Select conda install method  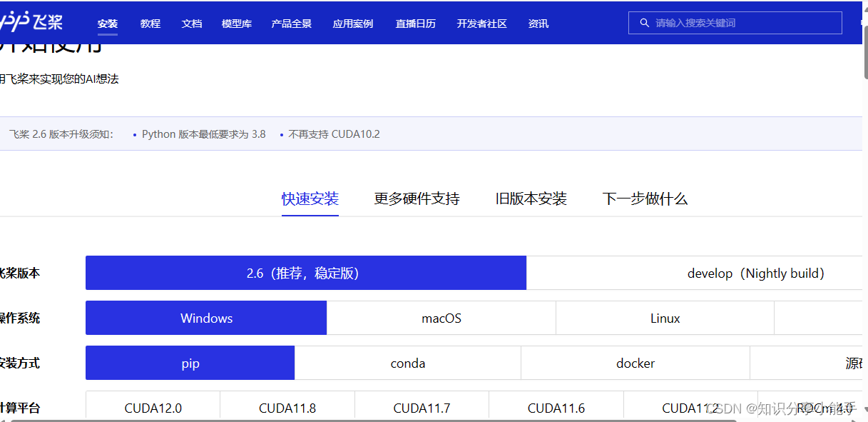pyautogui.click(x=408, y=363)
